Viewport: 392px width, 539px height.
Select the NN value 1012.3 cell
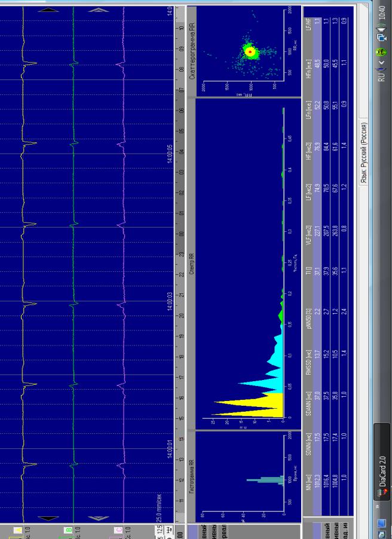317,481
